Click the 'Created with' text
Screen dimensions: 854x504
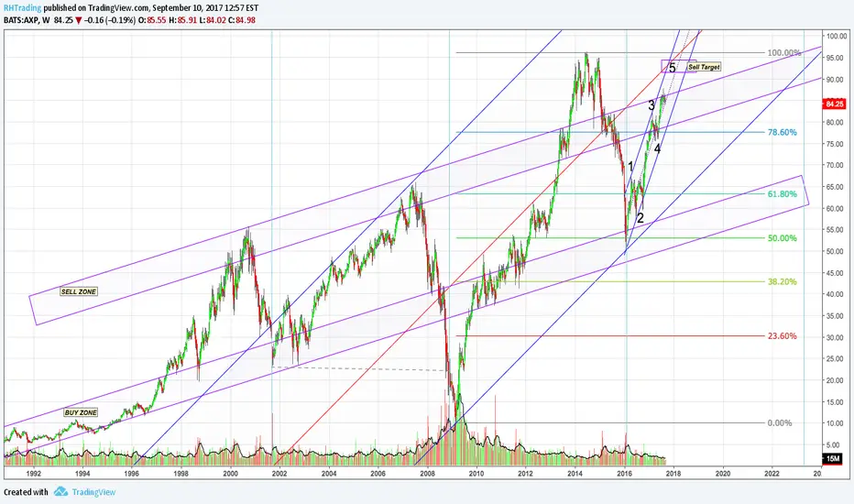coord(26,492)
